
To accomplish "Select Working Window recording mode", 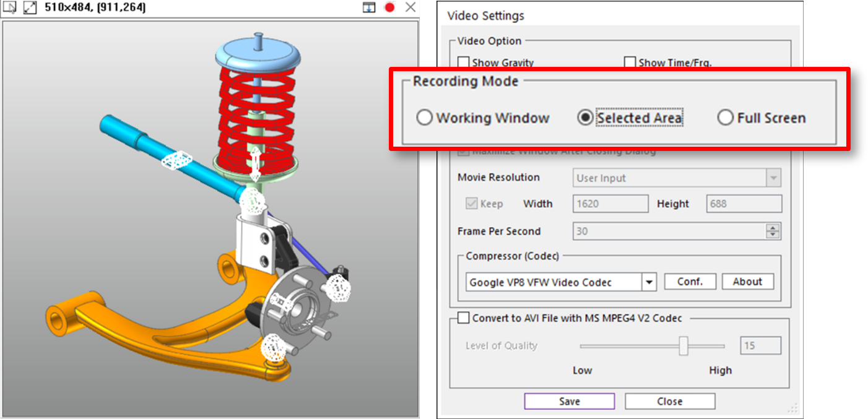I will tap(424, 118).
